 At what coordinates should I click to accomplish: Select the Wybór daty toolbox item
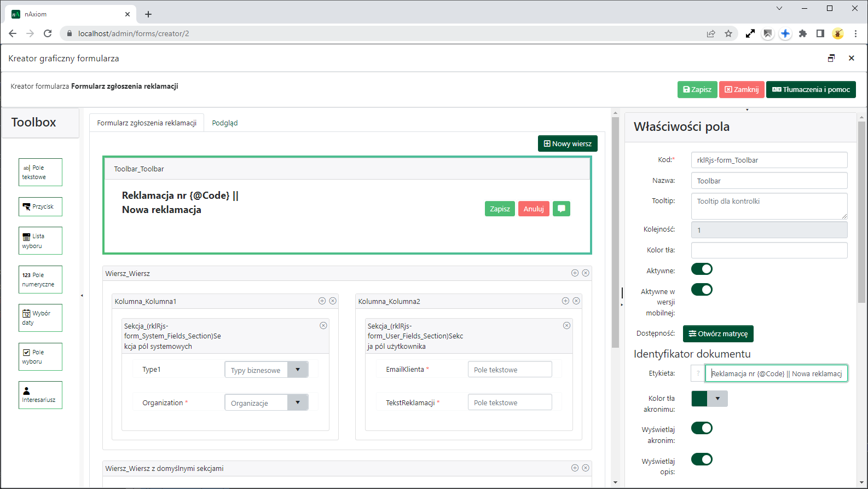tap(40, 318)
